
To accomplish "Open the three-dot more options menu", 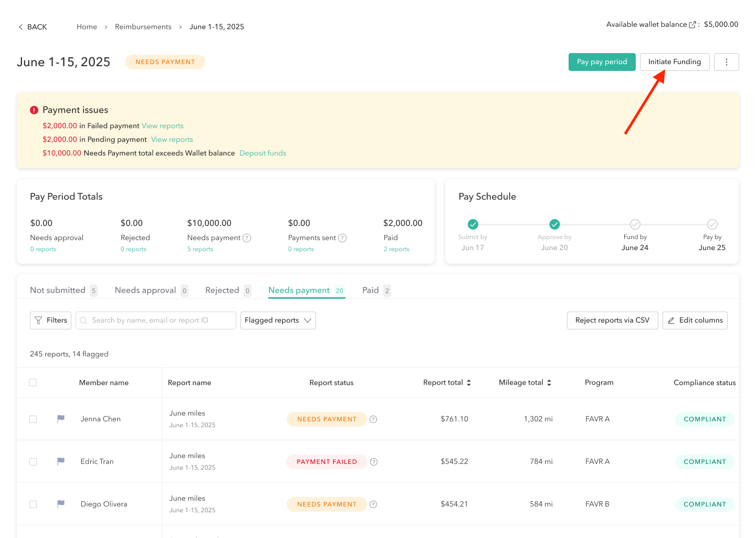I will pos(726,62).
